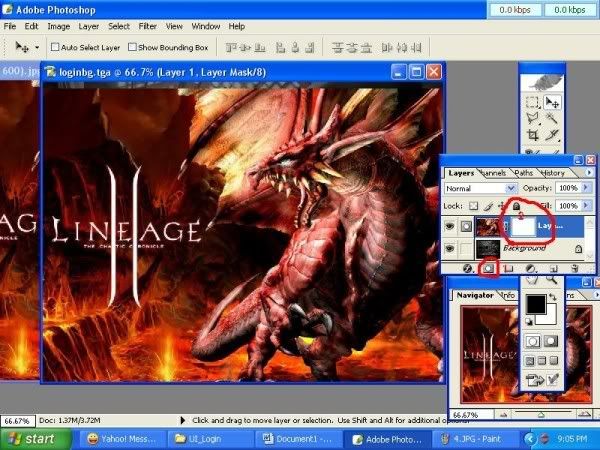Click the Align left edges icon
This screenshot has height=450, width=600.
coord(280,48)
